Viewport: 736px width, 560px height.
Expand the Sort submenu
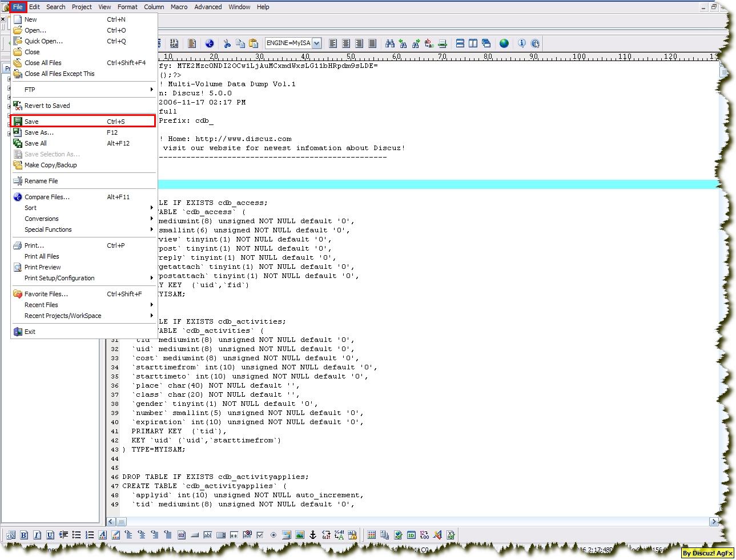[x=83, y=208]
